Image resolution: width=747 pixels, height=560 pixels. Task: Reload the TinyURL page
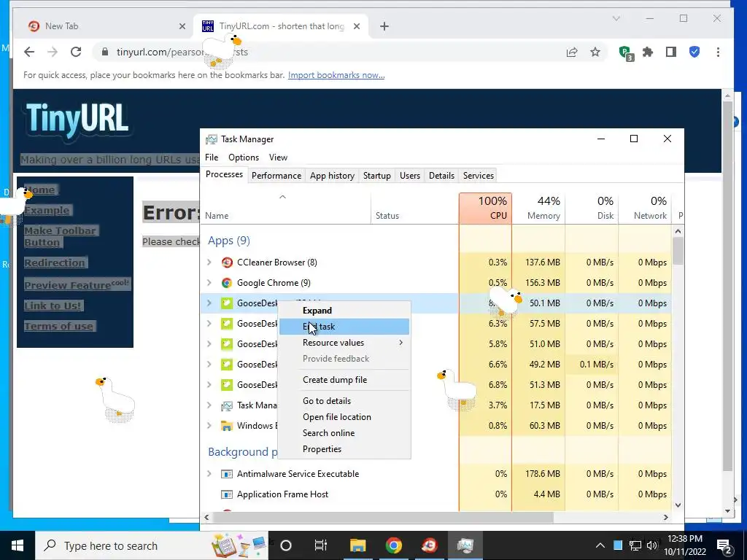pos(76,52)
